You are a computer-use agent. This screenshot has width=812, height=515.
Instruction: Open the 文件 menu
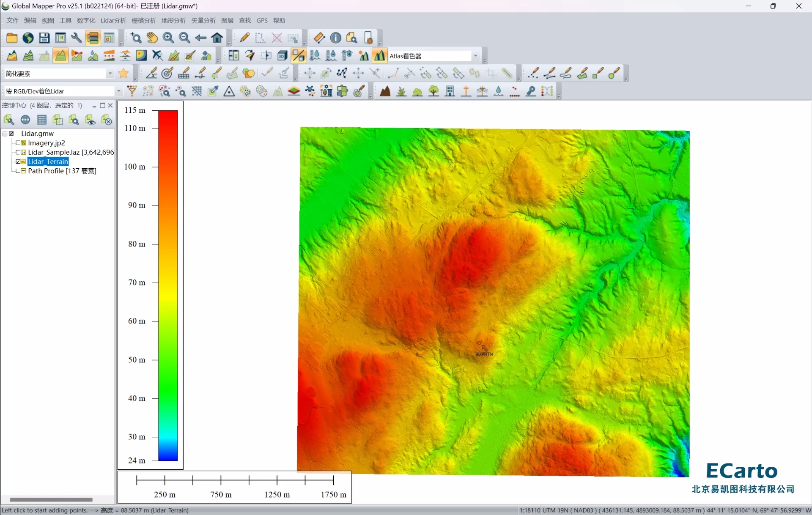[x=13, y=20]
